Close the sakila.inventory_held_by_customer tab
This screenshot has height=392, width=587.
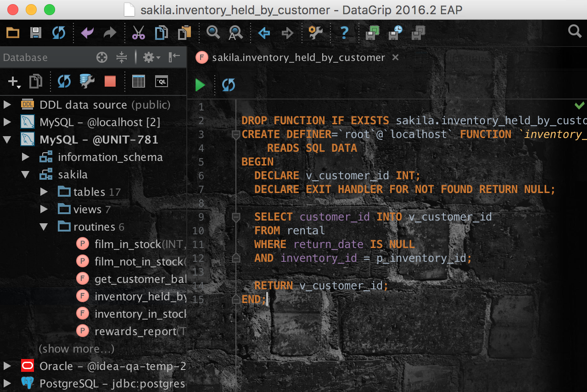(x=395, y=57)
